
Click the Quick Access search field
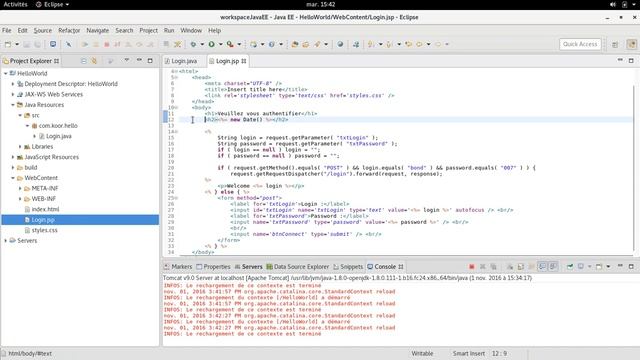580,44
